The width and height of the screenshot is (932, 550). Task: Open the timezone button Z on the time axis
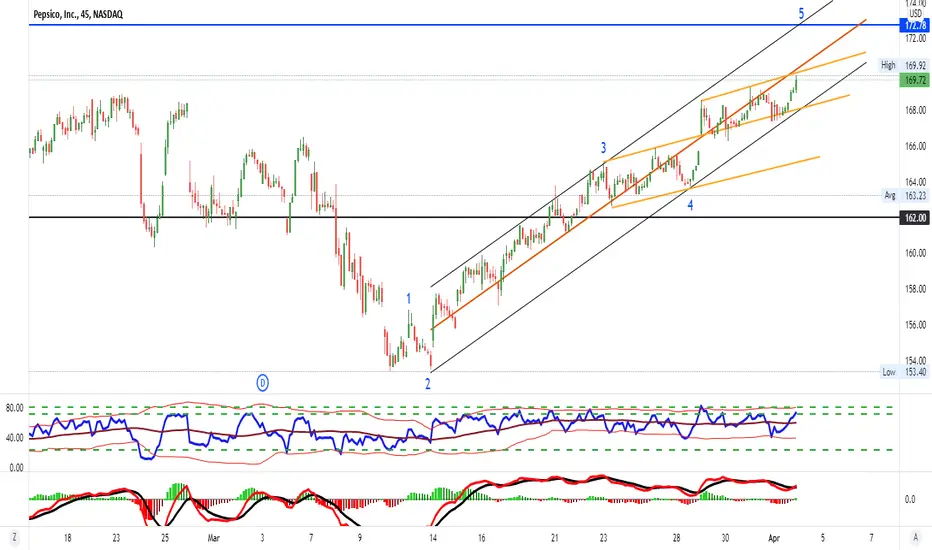pyautogui.click(x=14, y=538)
